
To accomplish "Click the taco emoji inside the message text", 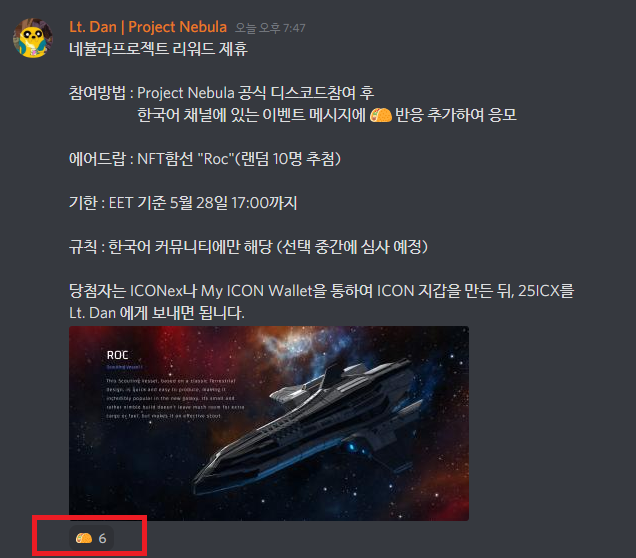I will 380,115.
